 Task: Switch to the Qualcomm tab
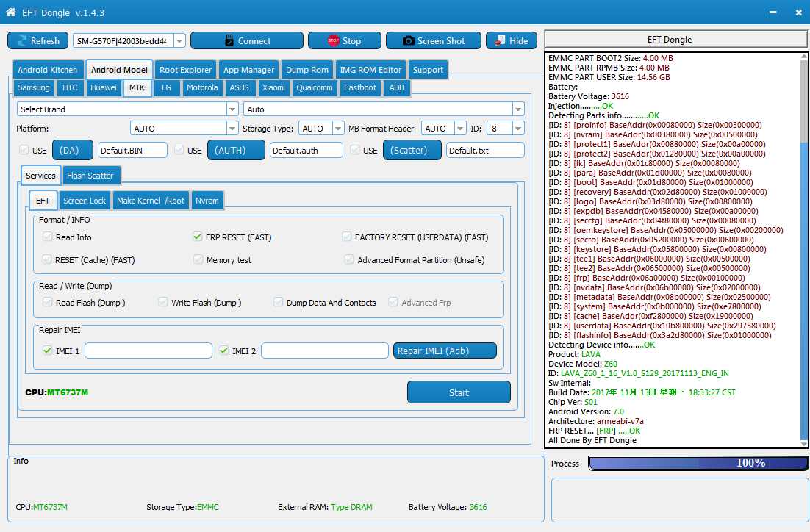pyautogui.click(x=314, y=87)
